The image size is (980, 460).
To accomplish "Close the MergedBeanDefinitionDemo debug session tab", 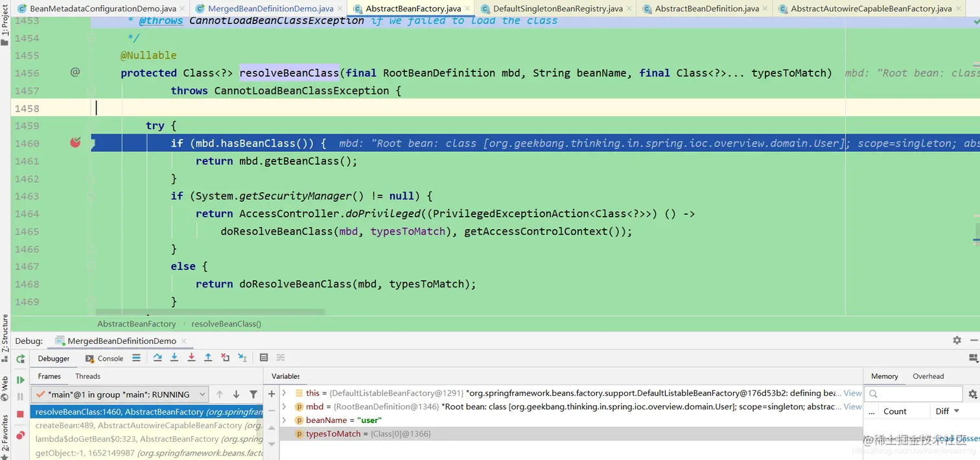I will [183, 341].
